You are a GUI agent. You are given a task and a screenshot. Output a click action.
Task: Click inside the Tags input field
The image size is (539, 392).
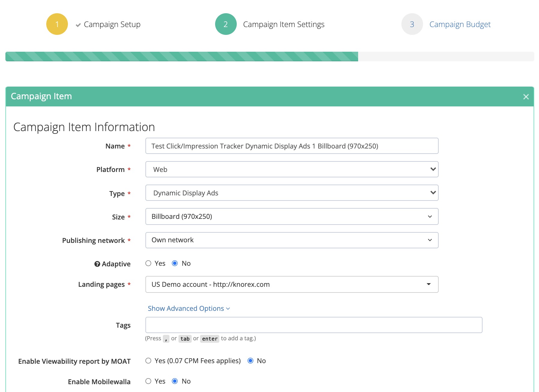[x=312, y=325]
